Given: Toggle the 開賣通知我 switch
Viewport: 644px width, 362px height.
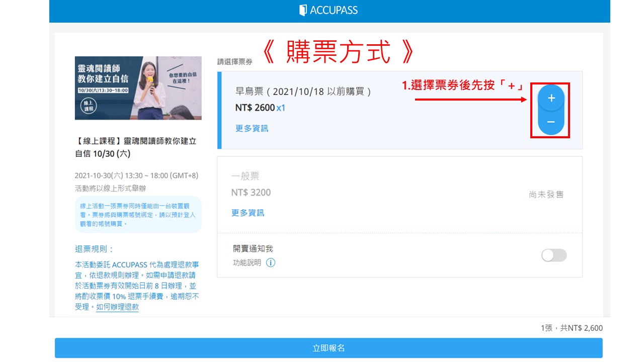Looking at the screenshot, I should point(553,255).
